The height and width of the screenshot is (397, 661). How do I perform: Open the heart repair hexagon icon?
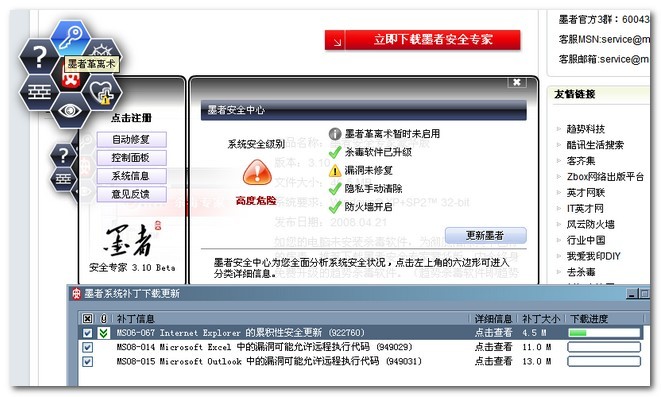click(102, 92)
